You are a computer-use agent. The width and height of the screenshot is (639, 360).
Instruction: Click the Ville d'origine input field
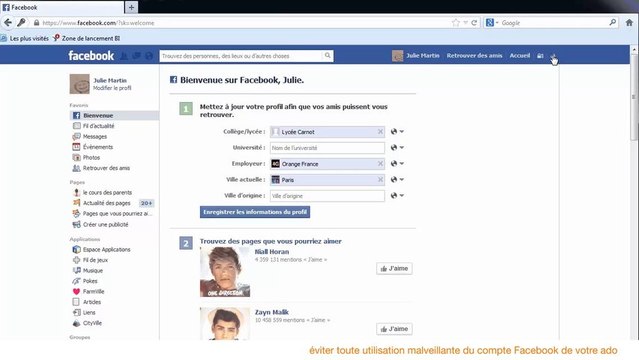tap(327, 196)
